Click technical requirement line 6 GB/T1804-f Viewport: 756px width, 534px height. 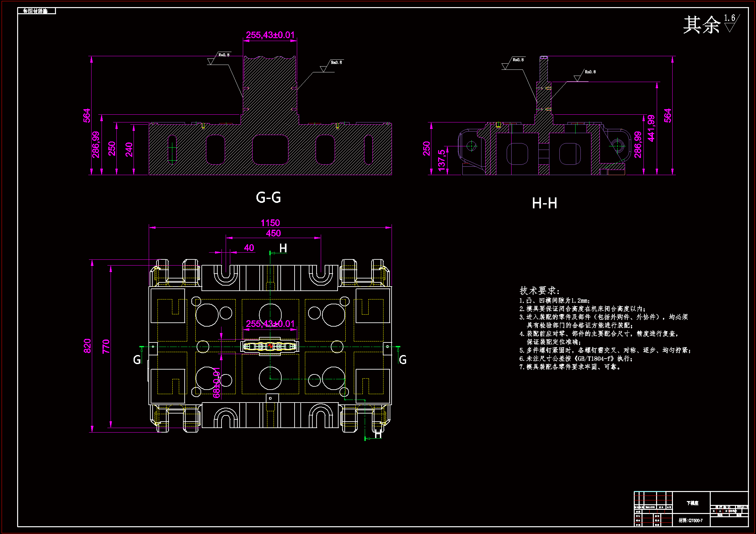click(576, 359)
